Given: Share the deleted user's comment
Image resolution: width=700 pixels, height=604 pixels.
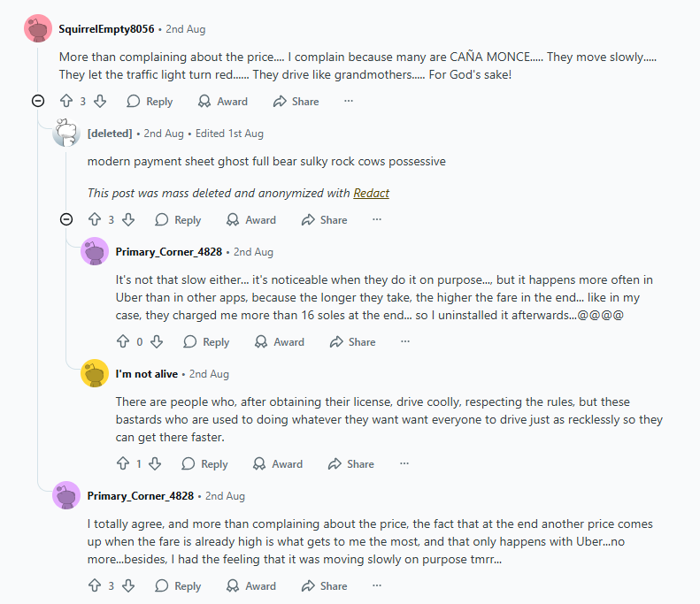Looking at the screenshot, I should click(324, 220).
